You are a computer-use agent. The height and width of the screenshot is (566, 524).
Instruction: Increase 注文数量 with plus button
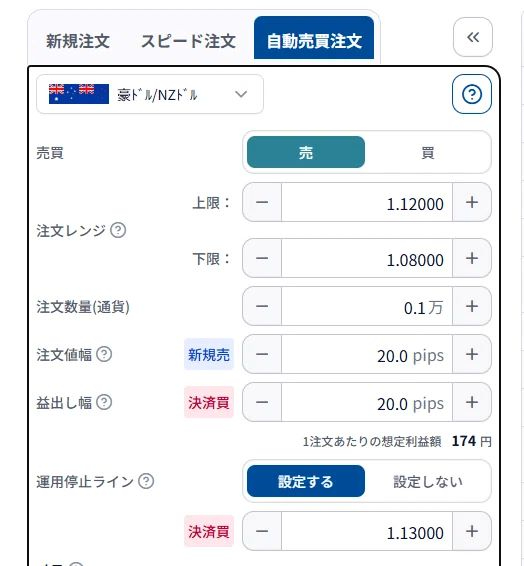point(472,306)
